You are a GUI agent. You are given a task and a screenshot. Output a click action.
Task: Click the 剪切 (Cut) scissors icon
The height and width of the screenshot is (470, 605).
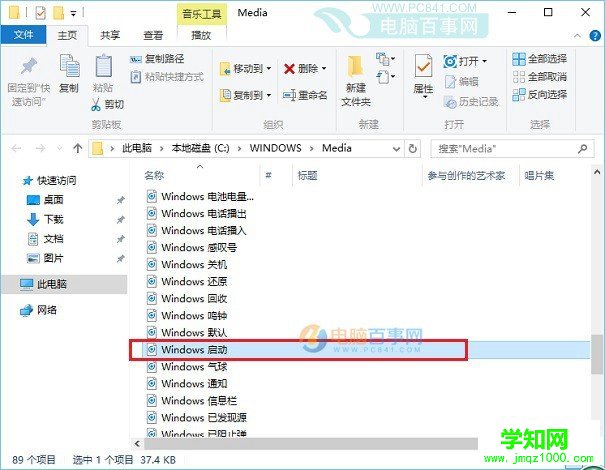[96, 105]
